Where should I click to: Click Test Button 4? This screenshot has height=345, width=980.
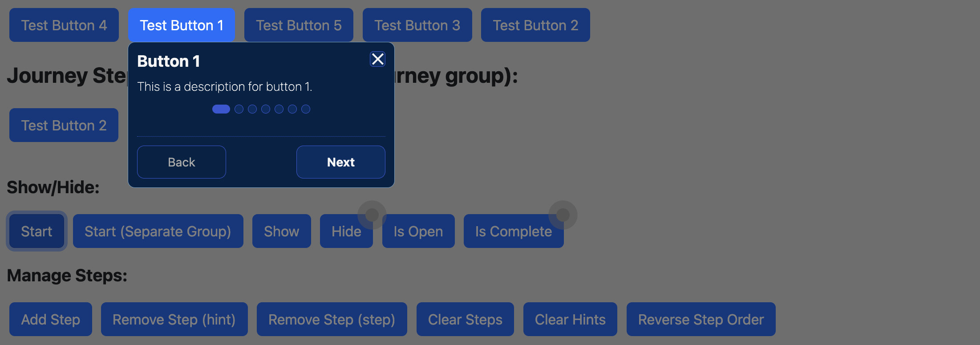(64, 25)
